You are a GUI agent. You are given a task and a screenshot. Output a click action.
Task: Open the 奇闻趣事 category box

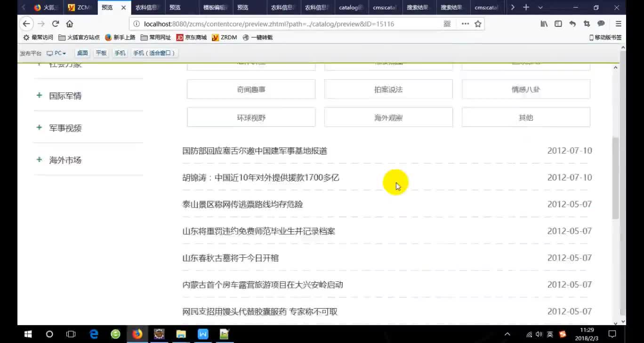251,89
